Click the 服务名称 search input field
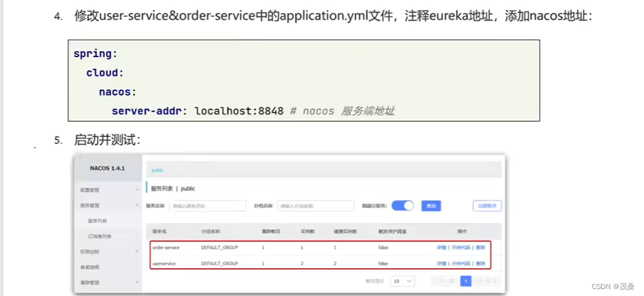This screenshot has width=644, height=296. coord(208,206)
